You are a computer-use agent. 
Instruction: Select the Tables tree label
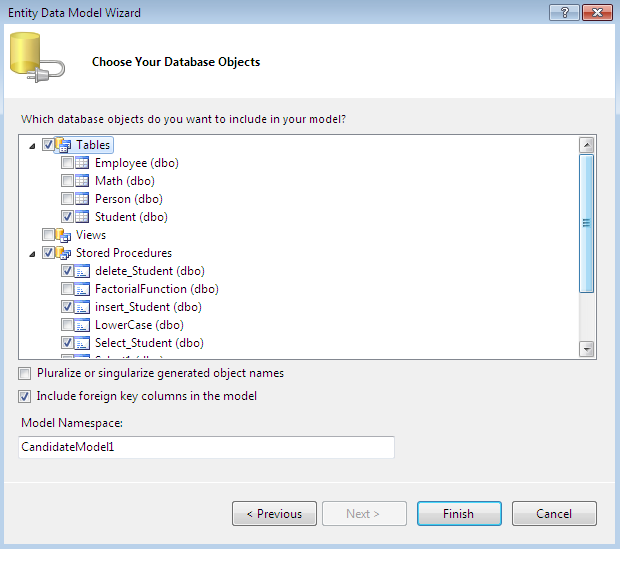[x=93, y=145]
